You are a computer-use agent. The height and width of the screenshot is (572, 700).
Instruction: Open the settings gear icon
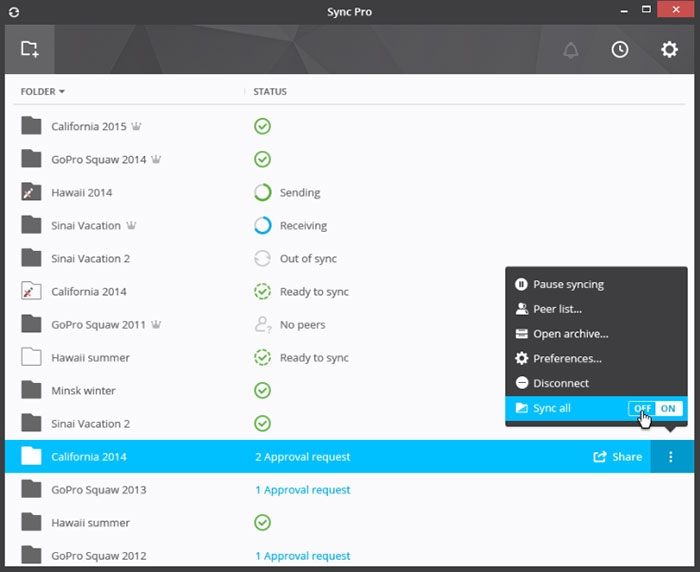[669, 50]
